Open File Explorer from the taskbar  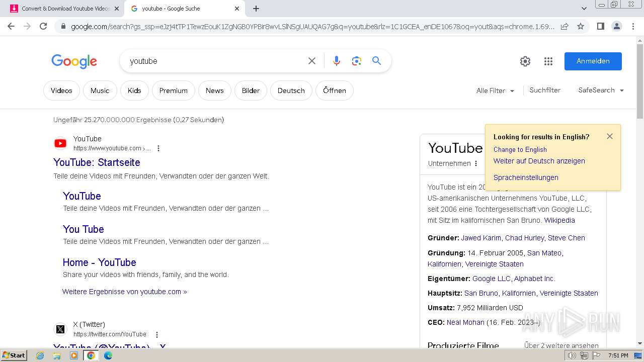57,355
